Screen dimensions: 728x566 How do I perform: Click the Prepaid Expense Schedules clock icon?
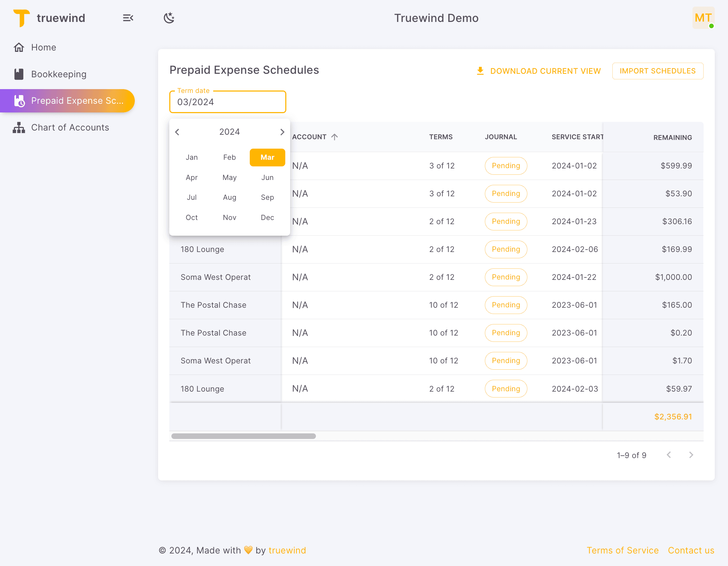tap(19, 101)
